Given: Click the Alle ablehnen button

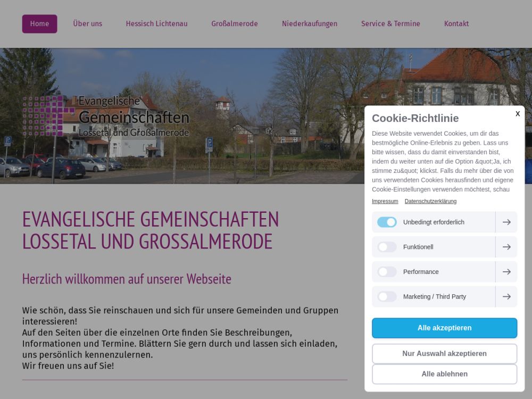Looking at the screenshot, I should pos(444,374).
